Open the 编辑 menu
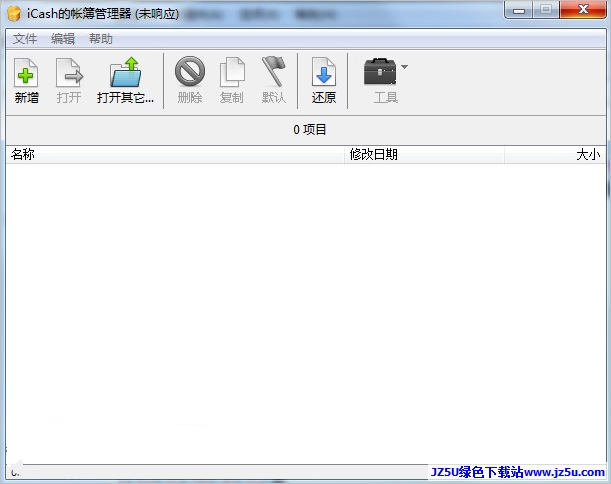The width and height of the screenshot is (611, 484). click(x=63, y=39)
